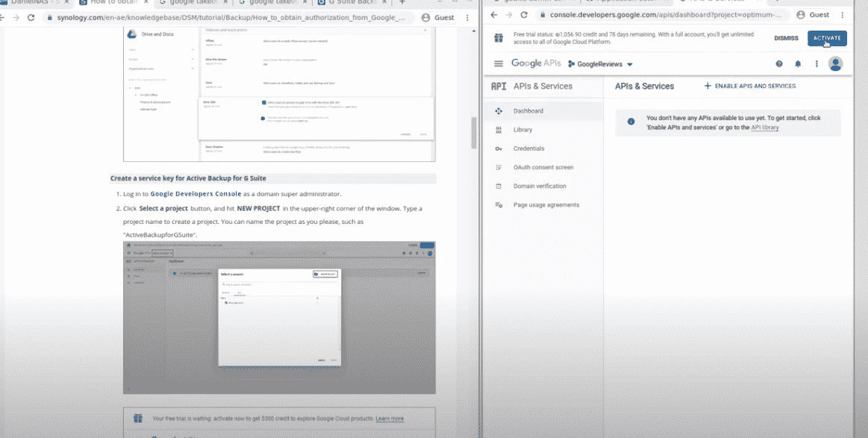
Task: Open the Guest profile in Synology window
Action: click(x=437, y=18)
